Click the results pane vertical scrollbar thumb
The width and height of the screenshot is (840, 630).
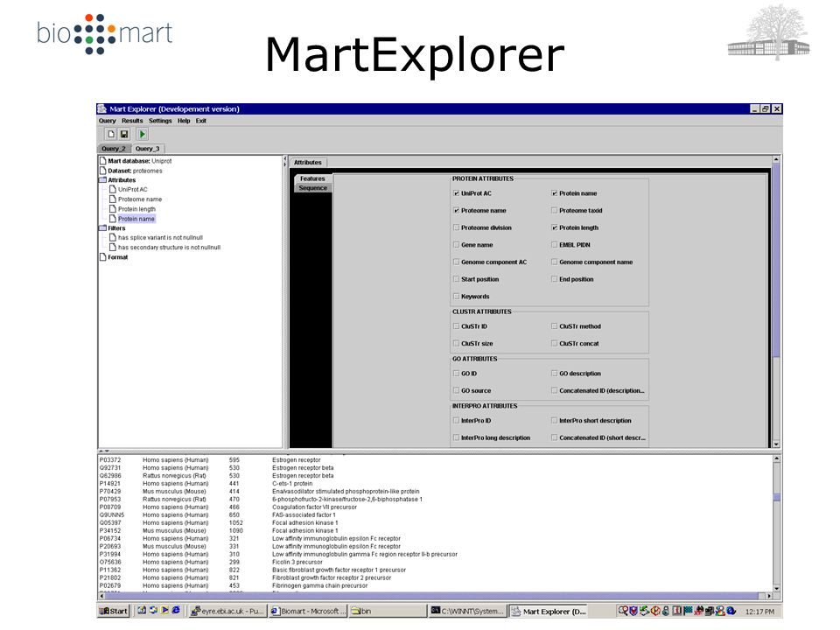click(x=777, y=497)
